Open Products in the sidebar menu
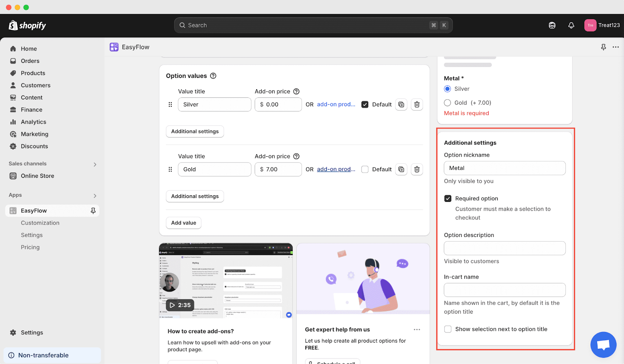 coord(33,73)
